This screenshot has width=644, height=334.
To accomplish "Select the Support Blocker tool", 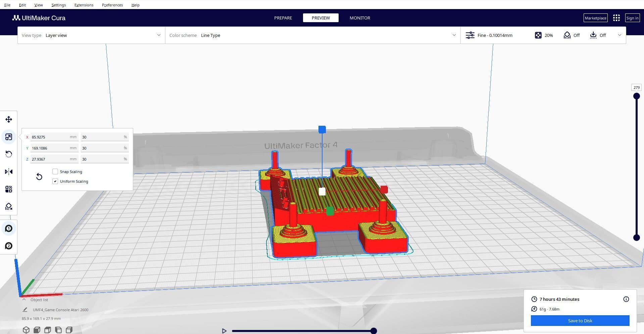I will (x=9, y=207).
